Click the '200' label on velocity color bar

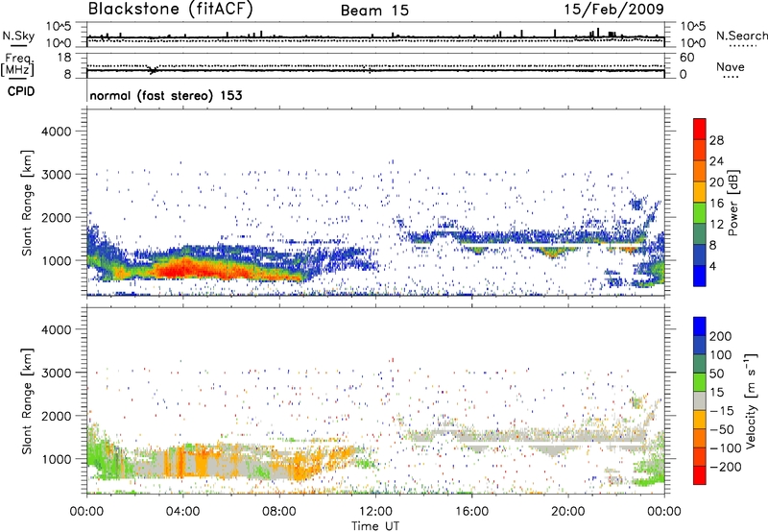[x=721, y=336]
